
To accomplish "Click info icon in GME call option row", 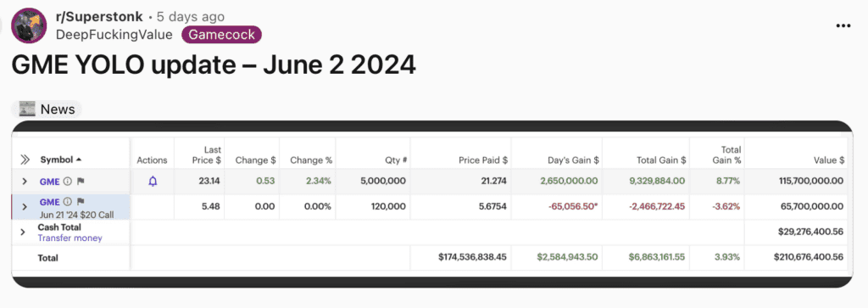I will 68,202.
